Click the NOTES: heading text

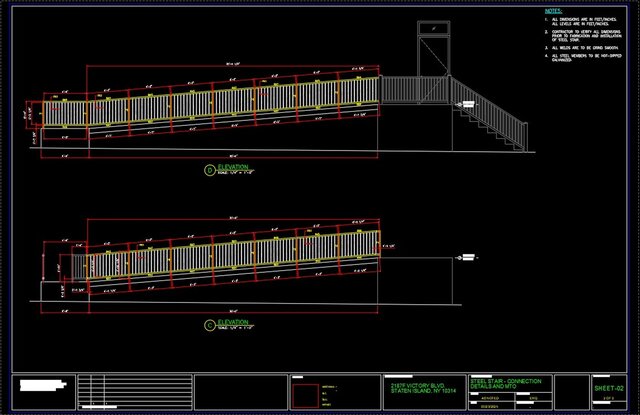click(553, 12)
